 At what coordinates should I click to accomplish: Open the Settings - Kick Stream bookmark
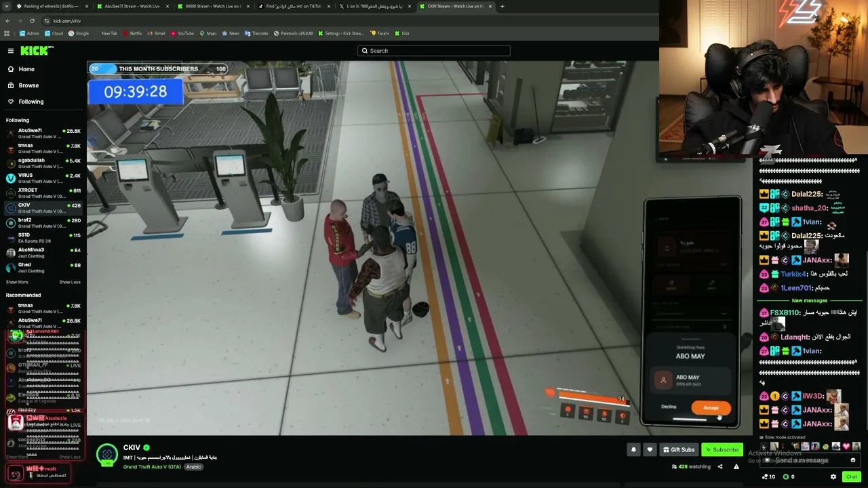[x=342, y=33]
